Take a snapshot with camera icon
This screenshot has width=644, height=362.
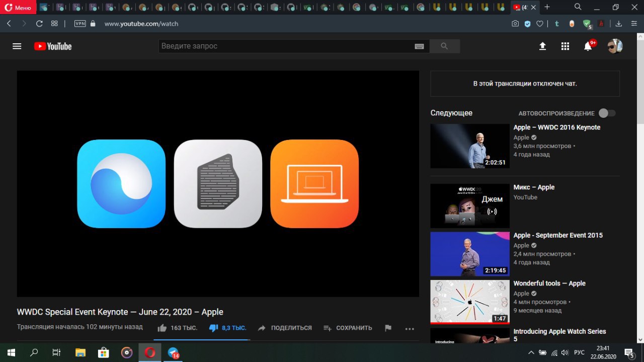[515, 24]
